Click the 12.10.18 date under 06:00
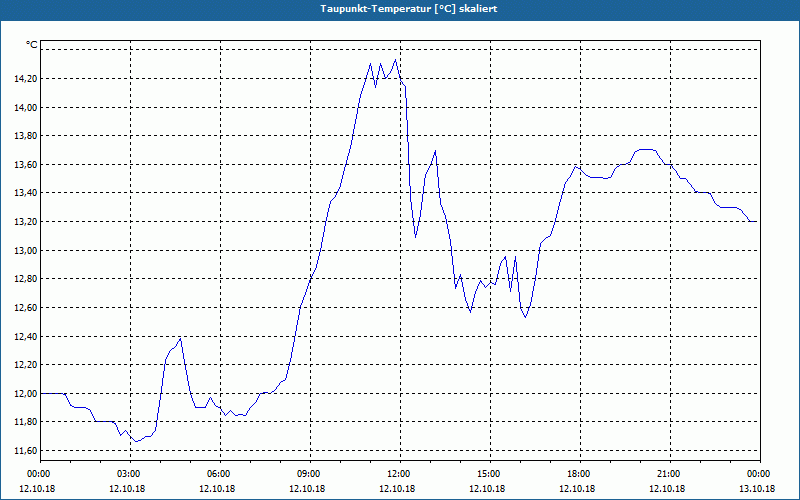 (x=217, y=489)
